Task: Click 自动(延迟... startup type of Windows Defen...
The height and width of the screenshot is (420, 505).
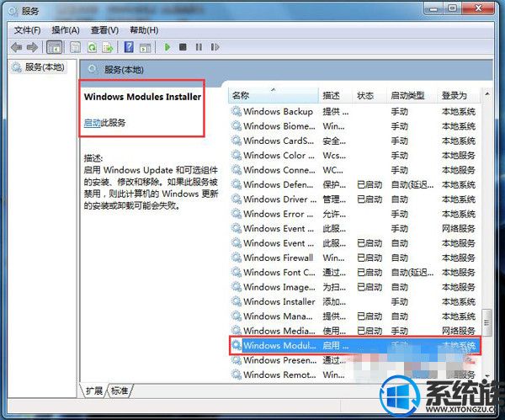Action: coord(412,185)
